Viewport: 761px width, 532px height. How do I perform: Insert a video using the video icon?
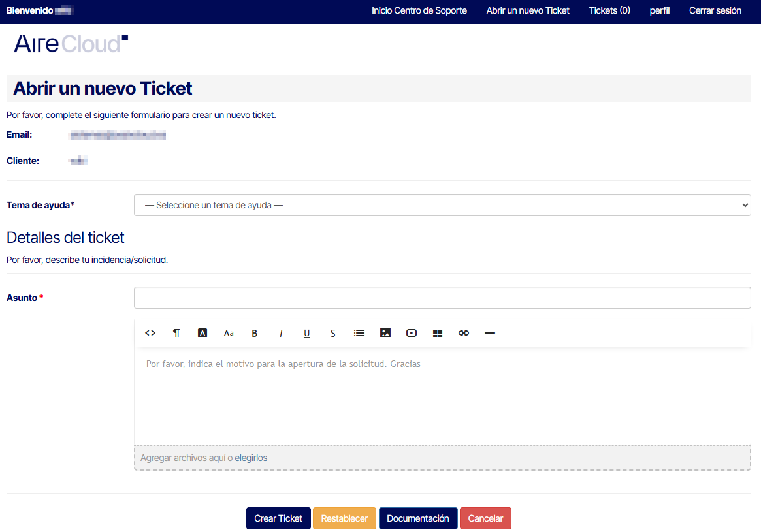coord(411,333)
